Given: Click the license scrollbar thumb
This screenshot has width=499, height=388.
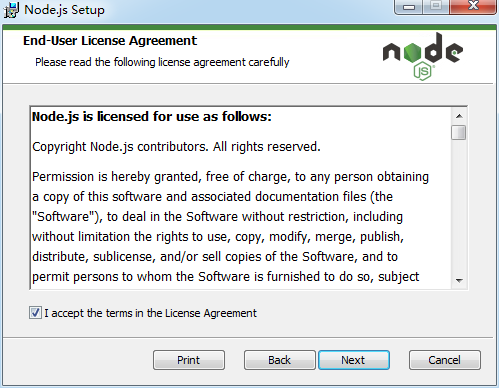Looking at the screenshot, I should (x=459, y=132).
